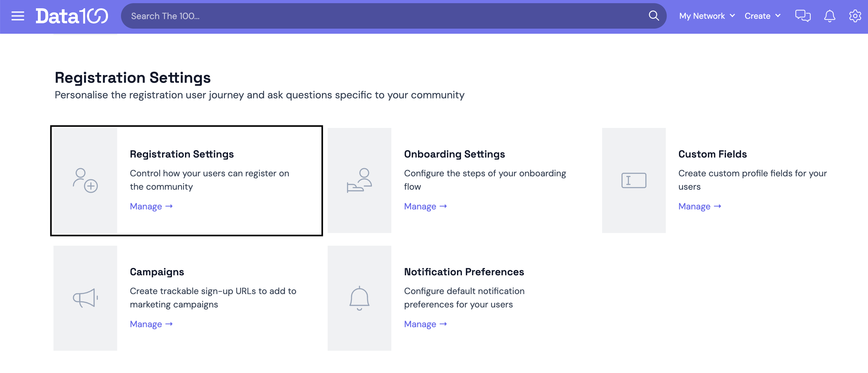
Task: Open the notifications bell in header
Action: [x=829, y=16]
